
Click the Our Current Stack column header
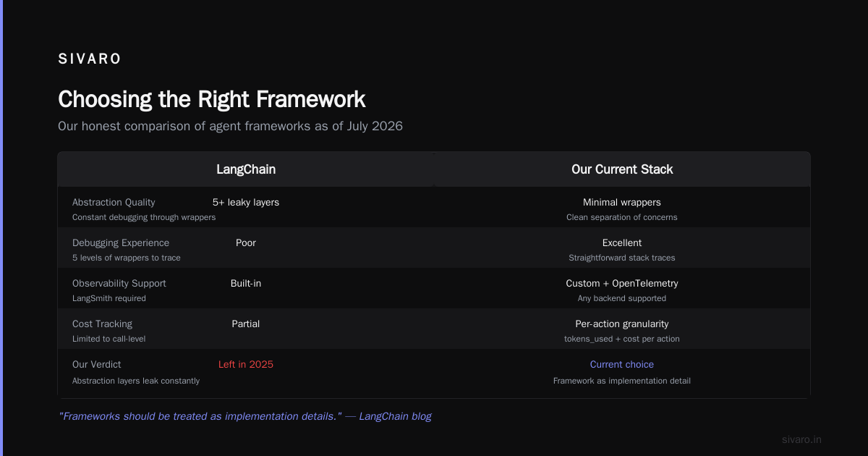(622, 169)
